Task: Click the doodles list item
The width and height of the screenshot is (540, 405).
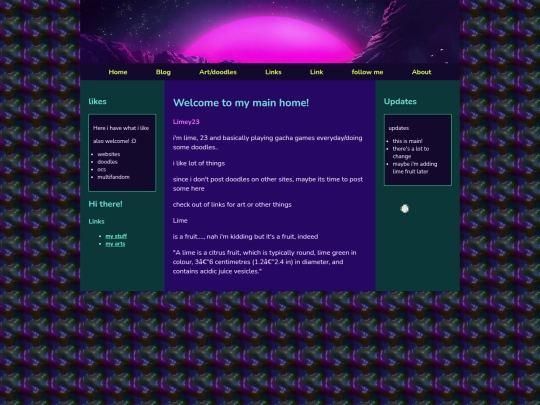Action: 107,162
